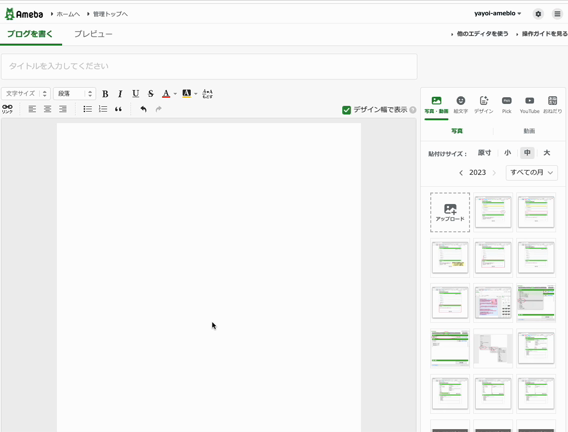This screenshot has width=568, height=432.
Task: Click the font style change icon
Action: pyautogui.click(x=208, y=94)
